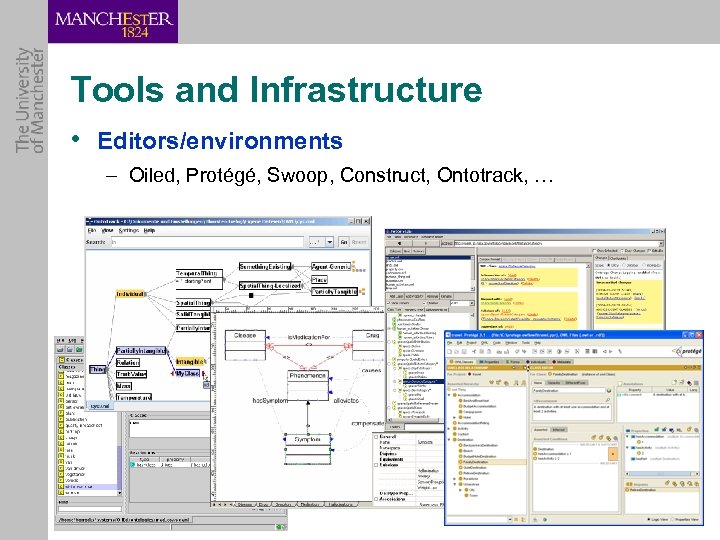
Task: Switch to the OWLClasses tab in Protégé
Action: [x=461, y=362]
